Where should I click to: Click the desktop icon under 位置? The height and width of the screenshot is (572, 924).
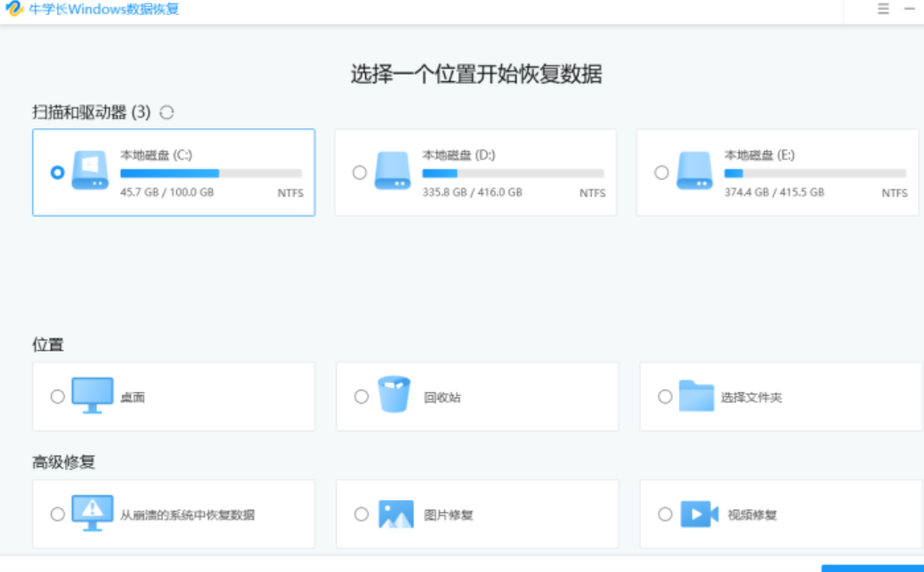tap(90, 396)
